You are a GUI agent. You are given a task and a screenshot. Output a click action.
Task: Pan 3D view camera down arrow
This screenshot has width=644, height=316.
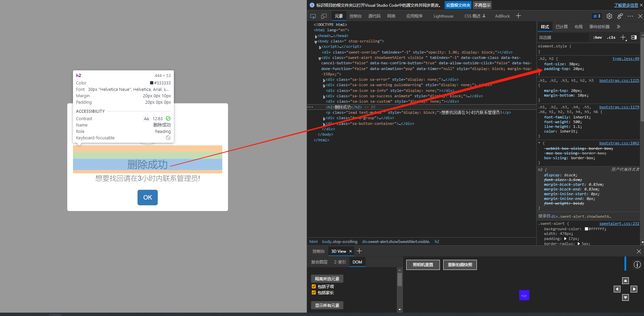pyautogui.click(x=626, y=297)
